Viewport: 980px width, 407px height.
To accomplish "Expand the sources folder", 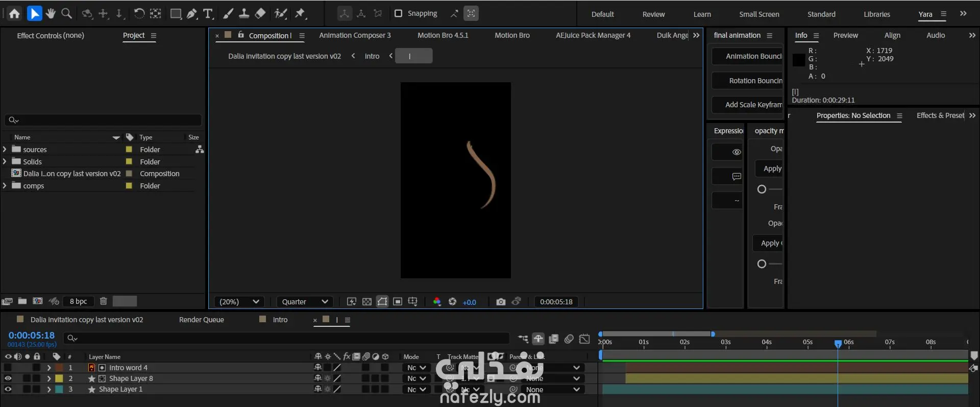I will (x=5, y=150).
